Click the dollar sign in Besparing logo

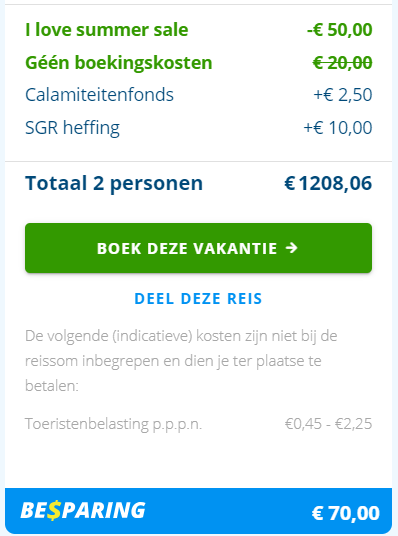[54, 511]
